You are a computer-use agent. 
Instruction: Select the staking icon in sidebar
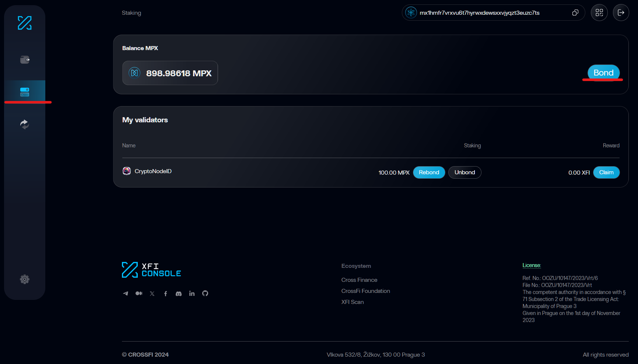tap(25, 92)
